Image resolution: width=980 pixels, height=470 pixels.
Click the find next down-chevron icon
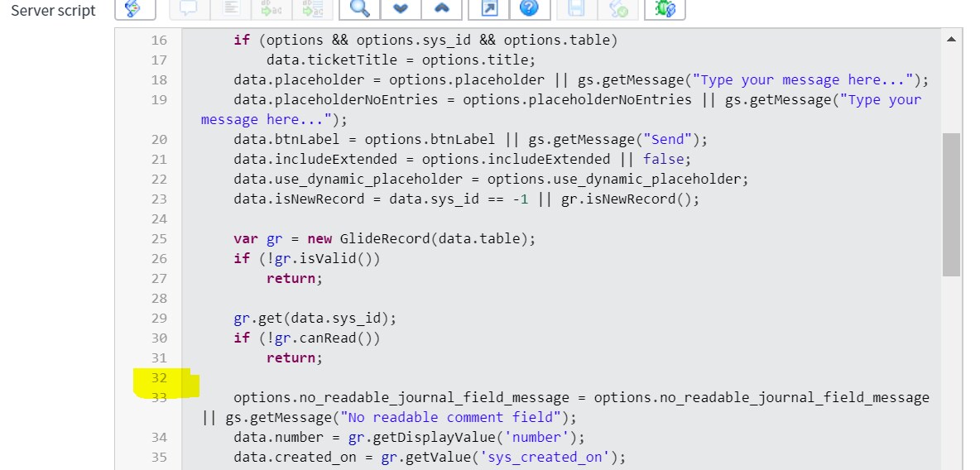(400, 8)
